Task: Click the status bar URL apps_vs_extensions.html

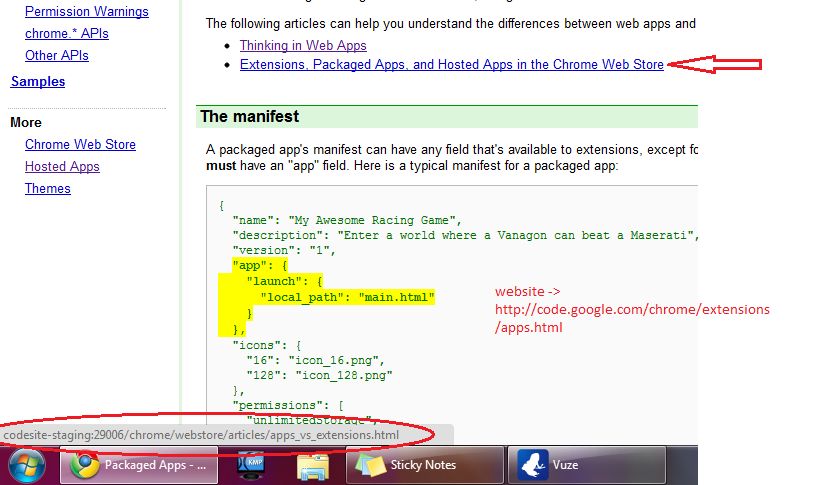Action: [201, 435]
